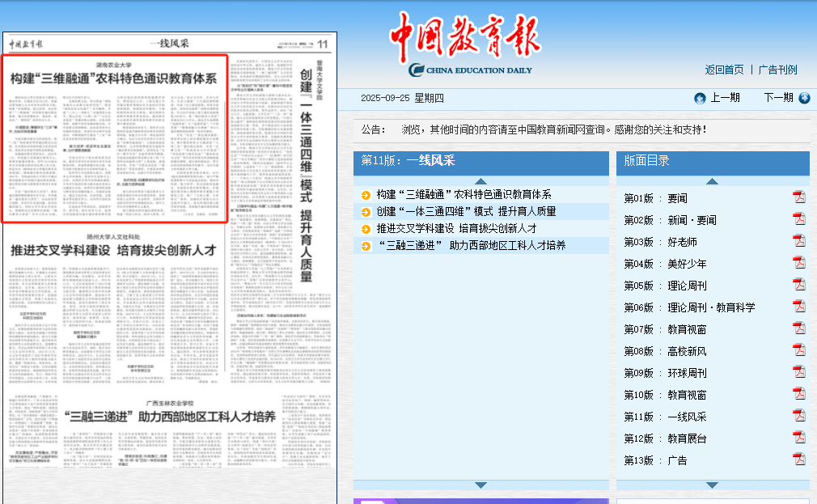Image resolution: width=817 pixels, height=504 pixels.
Task: Click the 上一期 previous issue arrow icon
Action: 700,98
